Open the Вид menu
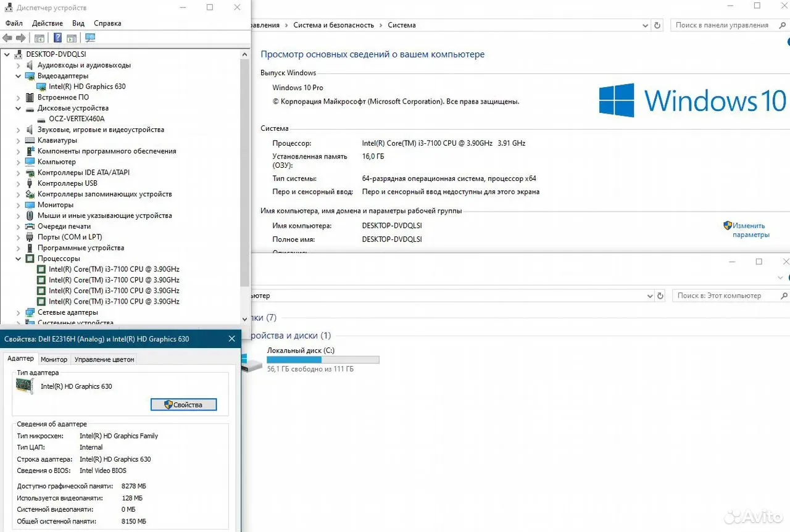 [x=78, y=23]
